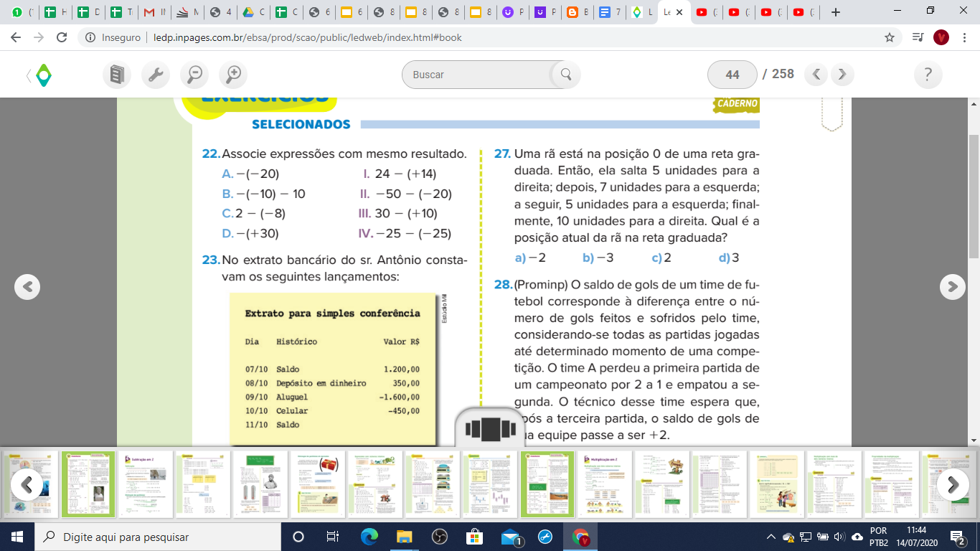This screenshot has width=980, height=551.
Task: Open OBS Studio from taskbar
Action: [x=439, y=537]
